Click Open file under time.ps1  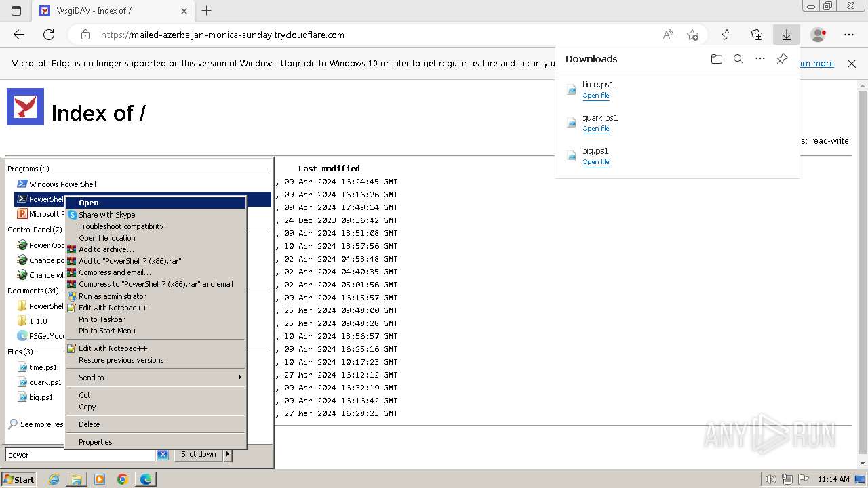(595, 96)
